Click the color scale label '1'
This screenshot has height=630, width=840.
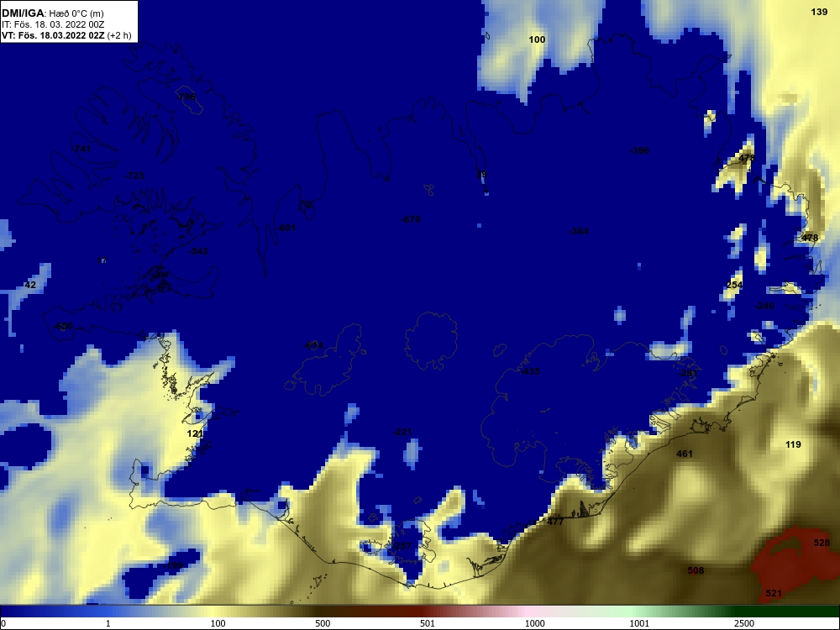(108, 623)
